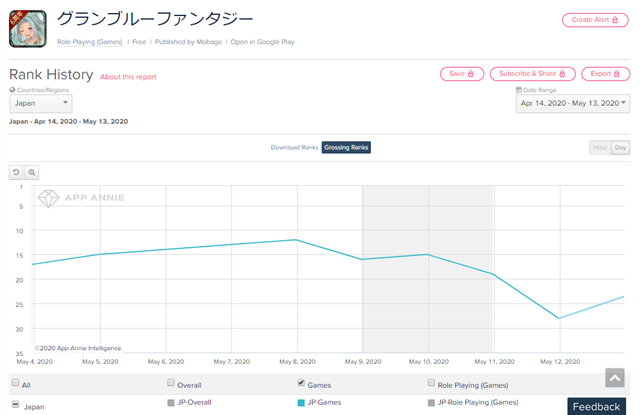Click the Rank History heading
Screen dimensions: 640x415
tap(51, 75)
